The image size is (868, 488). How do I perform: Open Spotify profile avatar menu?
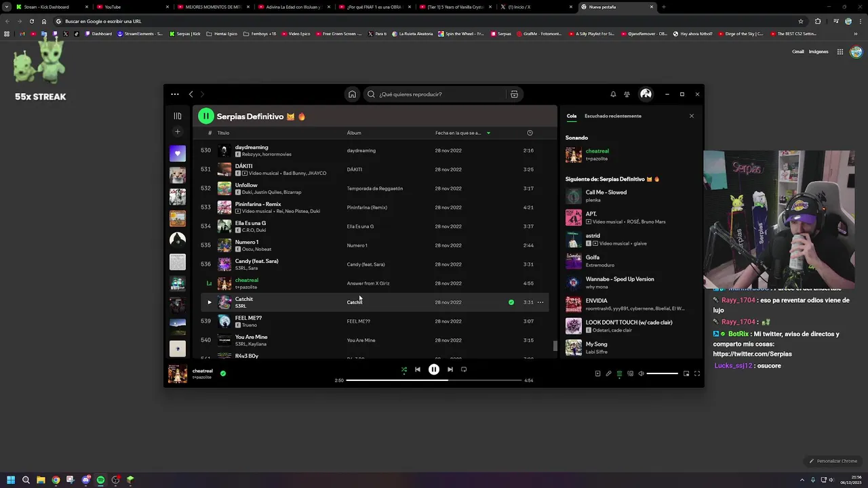(646, 94)
